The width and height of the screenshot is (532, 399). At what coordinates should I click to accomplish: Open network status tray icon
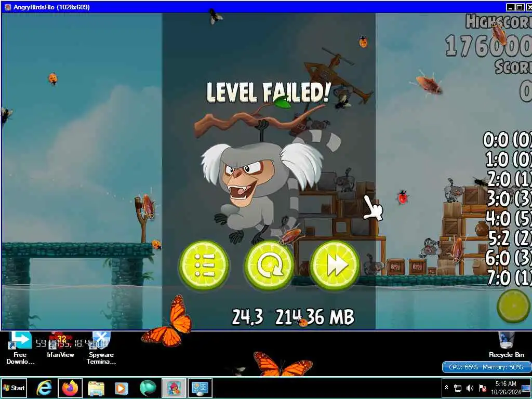click(458, 388)
